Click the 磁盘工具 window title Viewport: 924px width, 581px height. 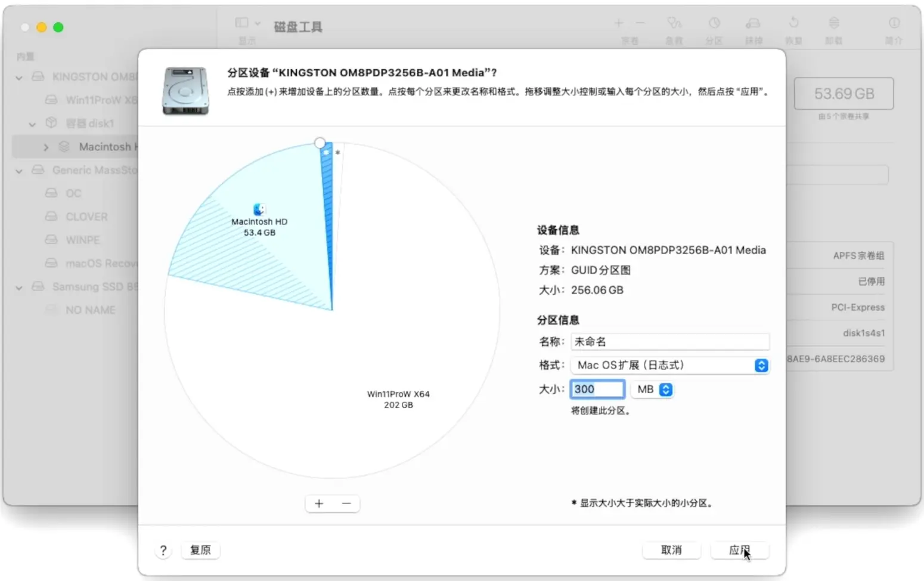point(298,26)
